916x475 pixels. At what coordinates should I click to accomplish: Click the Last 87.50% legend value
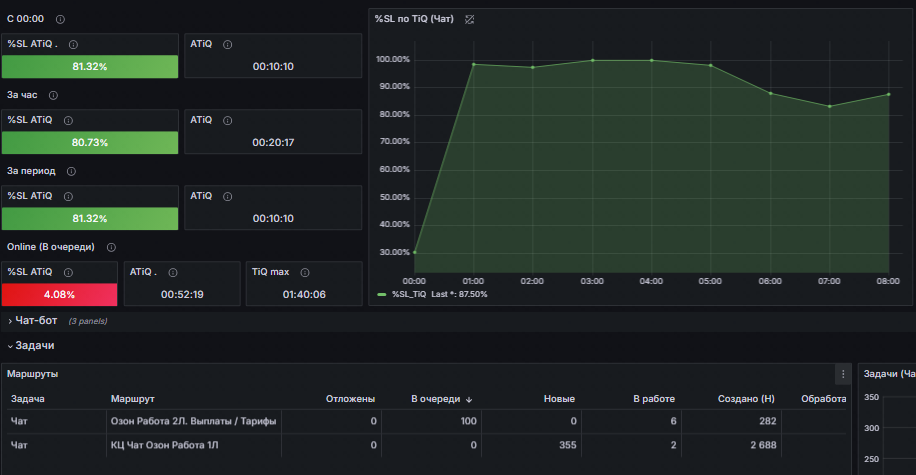(459, 294)
